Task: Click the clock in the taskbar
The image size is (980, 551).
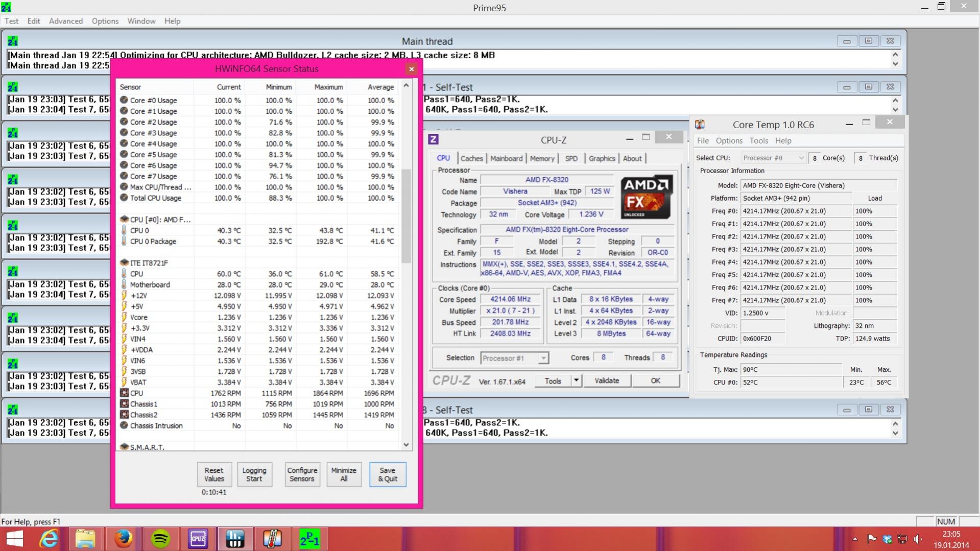Action: pyautogui.click(x=951, y=539)
